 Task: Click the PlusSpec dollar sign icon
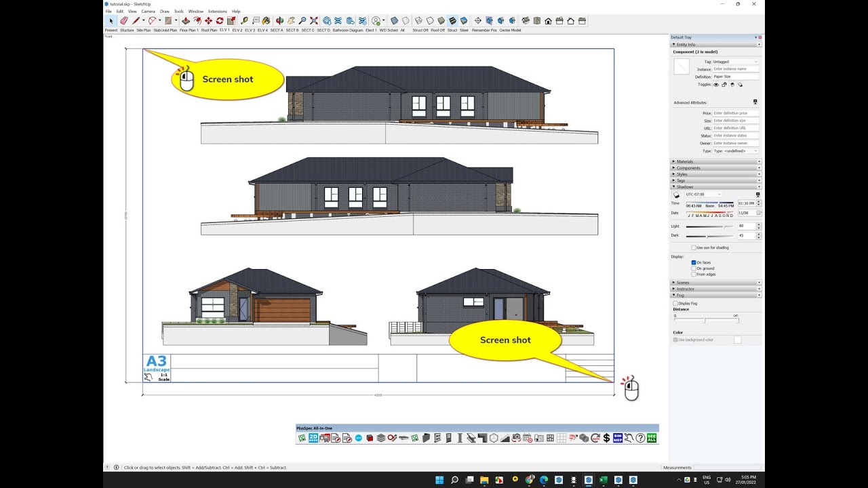607,438
